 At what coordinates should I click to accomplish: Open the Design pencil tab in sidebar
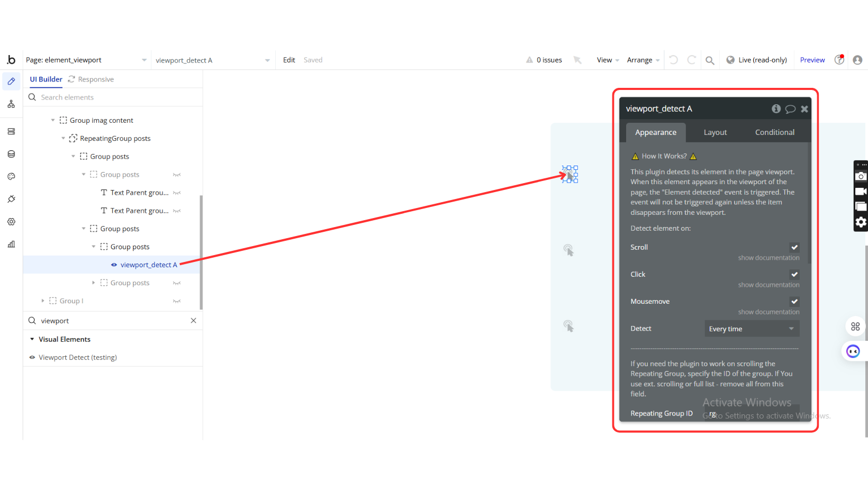[11, 81]
